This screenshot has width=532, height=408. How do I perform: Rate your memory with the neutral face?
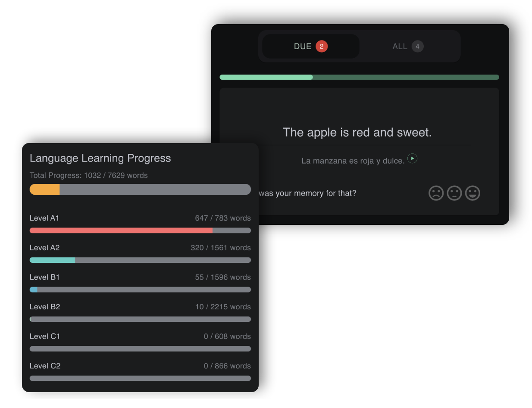click(x=454, y=193)
